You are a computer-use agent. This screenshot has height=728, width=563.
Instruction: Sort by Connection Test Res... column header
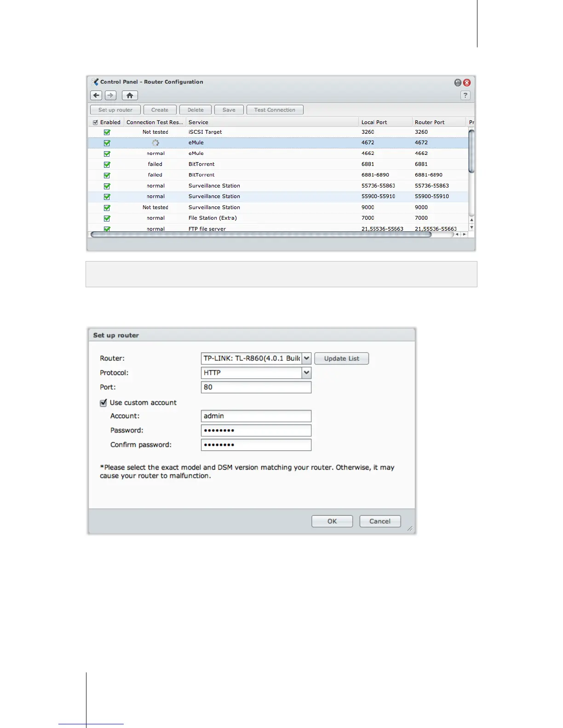[155, 122]
